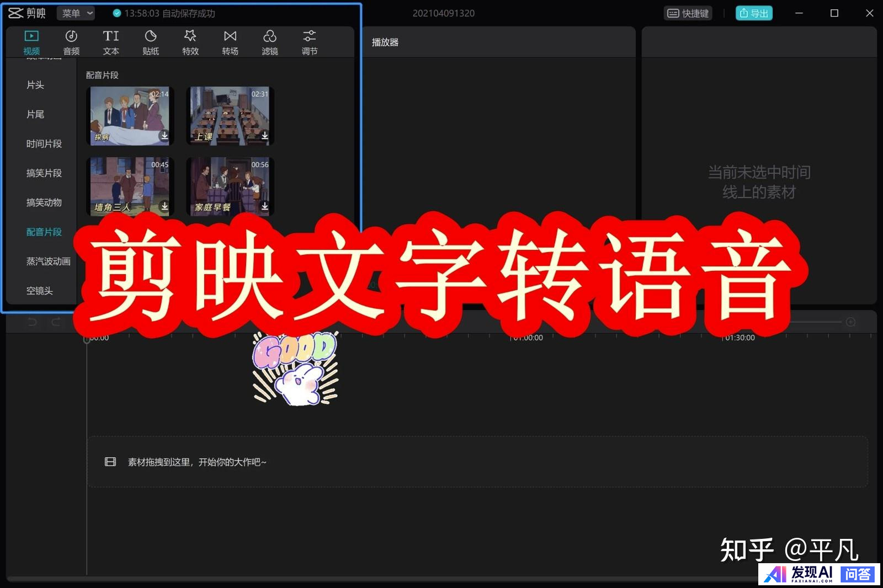The width and height of the screenshot is (883, 588).
Task: Click the 墙角三人 video thumbnail
Action: (130, 186)
